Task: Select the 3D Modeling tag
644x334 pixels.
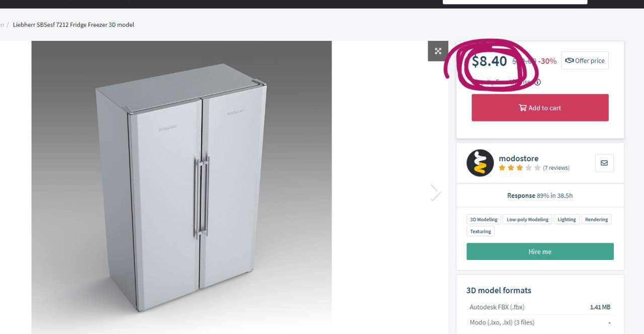Action: click(484, 219)
